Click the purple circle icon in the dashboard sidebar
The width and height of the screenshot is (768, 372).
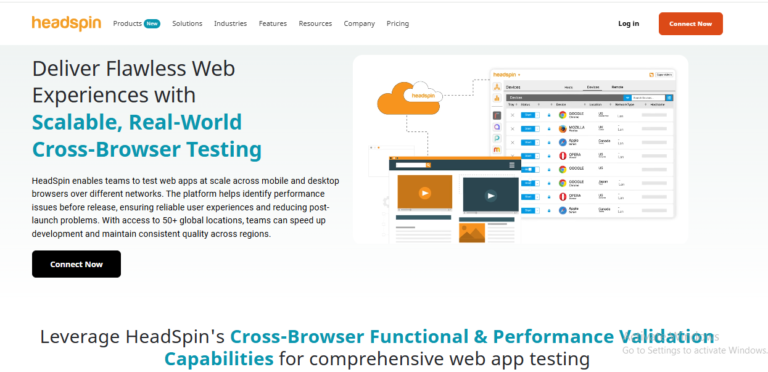click(497, 127)
